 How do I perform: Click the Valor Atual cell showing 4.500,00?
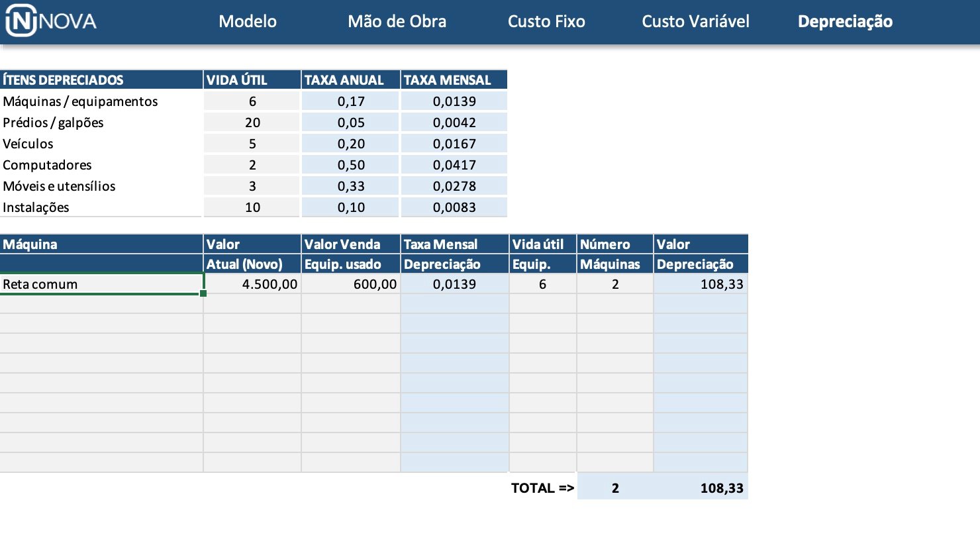252,283
